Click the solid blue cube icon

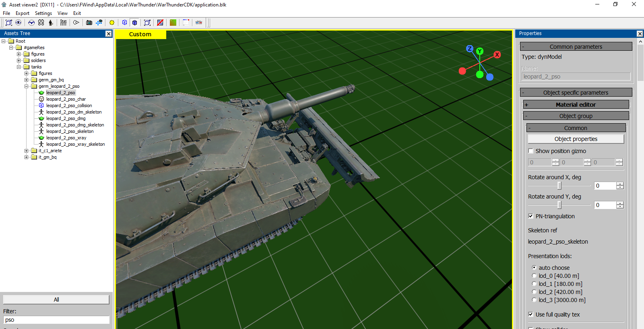(x=135, y=23)
